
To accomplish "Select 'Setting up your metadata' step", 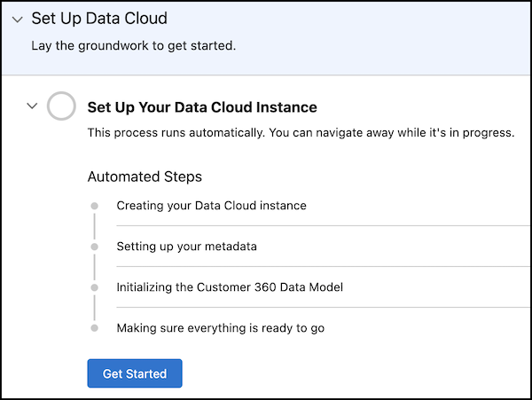I will coord(186,247).
